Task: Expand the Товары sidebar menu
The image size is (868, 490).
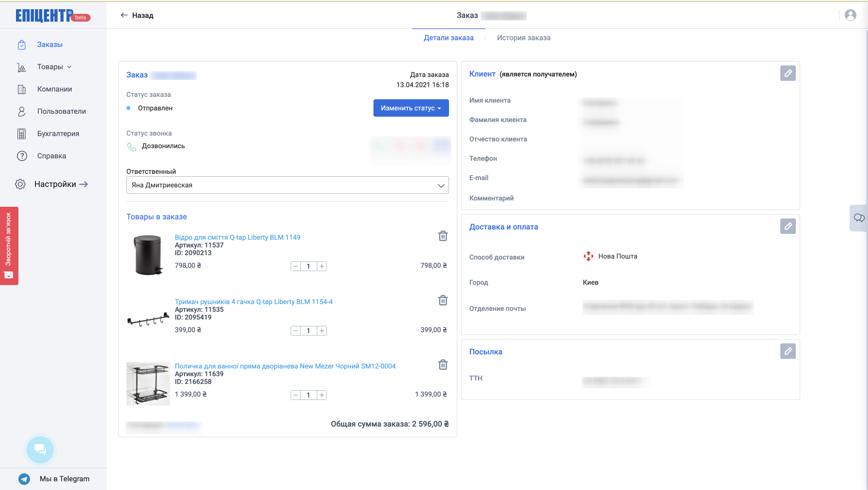Action: [54, 67]
